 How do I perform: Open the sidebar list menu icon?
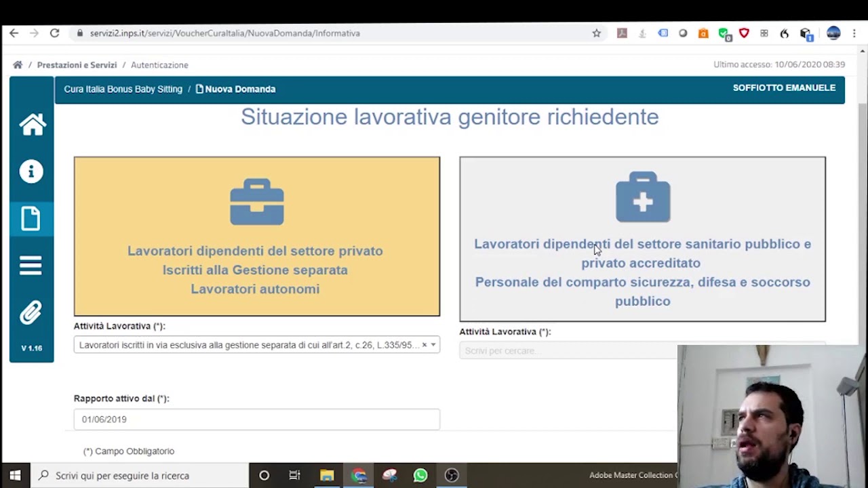point(31,266)
